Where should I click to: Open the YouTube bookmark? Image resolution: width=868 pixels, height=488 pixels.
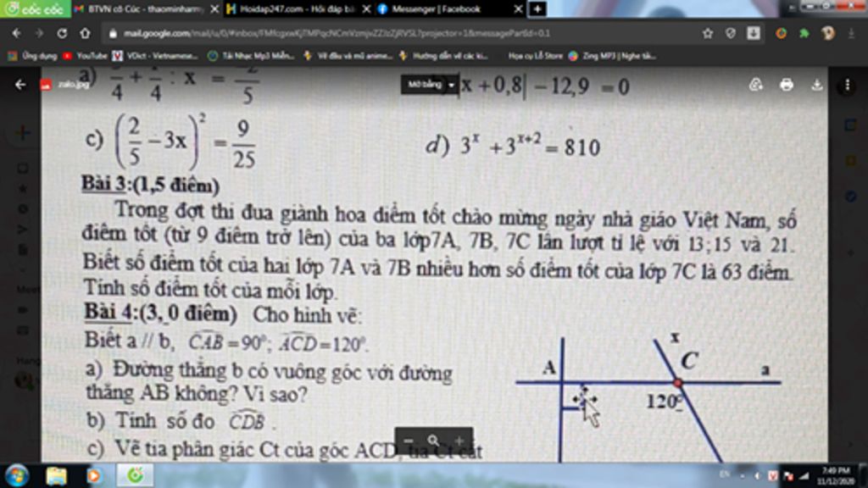tap(86, 56)
